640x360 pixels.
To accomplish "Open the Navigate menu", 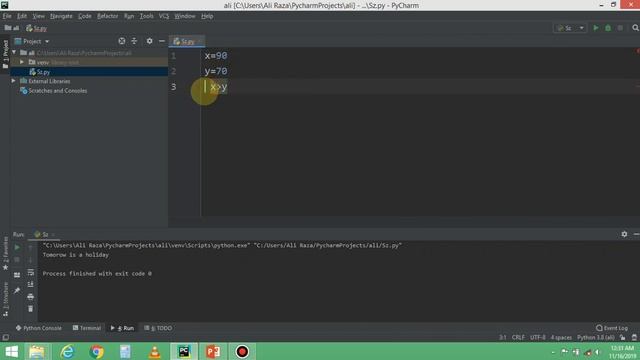I will tap(61, 16).
